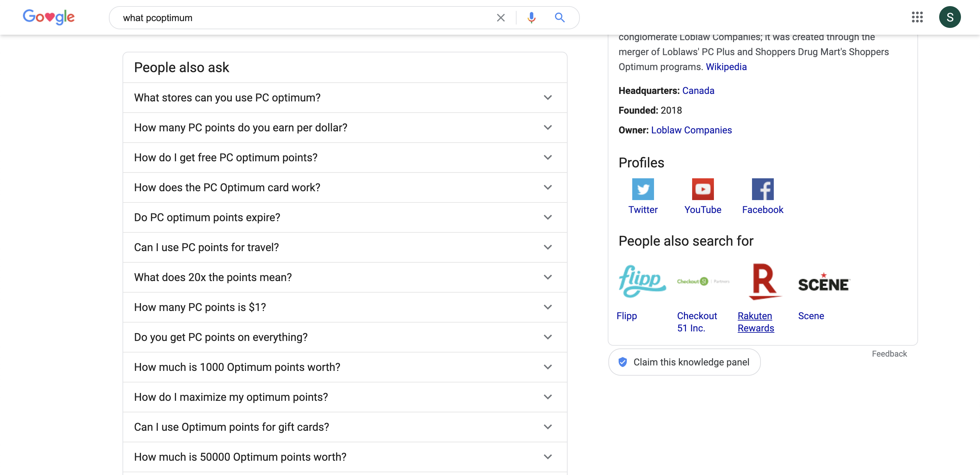Expand 'How does the PC Optimum card work?' chevron

point(548,187)
